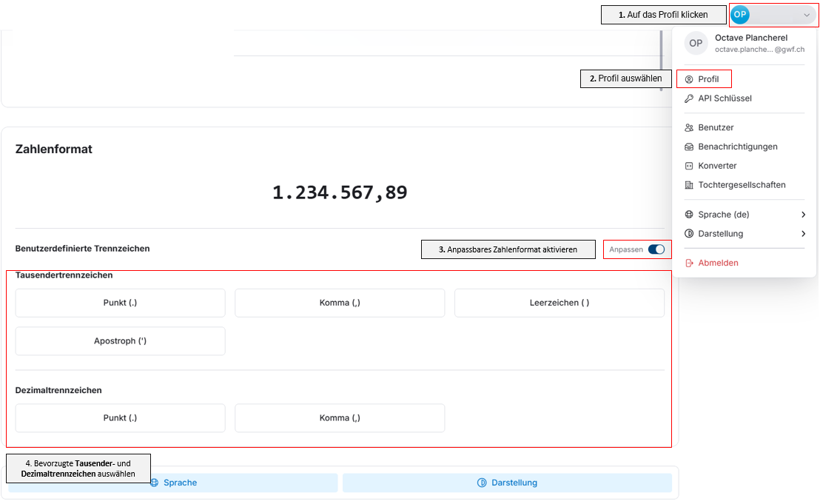Click the Tausendertrennzeichen label
Screen dimensions: 820x504
point(64,275)
